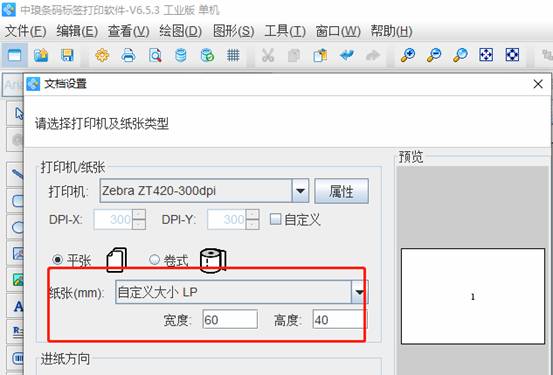Expand the printer list dropdown arrow

click(300, 191)
